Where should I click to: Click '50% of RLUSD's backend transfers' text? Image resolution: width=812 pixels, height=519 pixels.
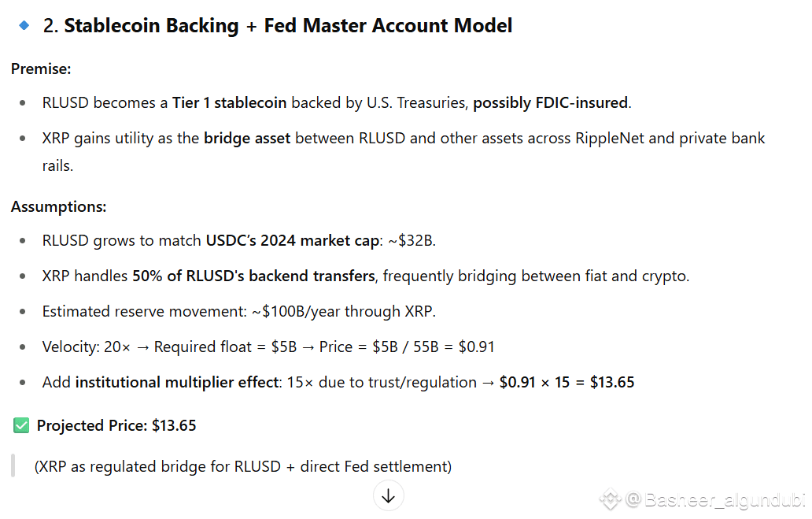pos(253,276)
